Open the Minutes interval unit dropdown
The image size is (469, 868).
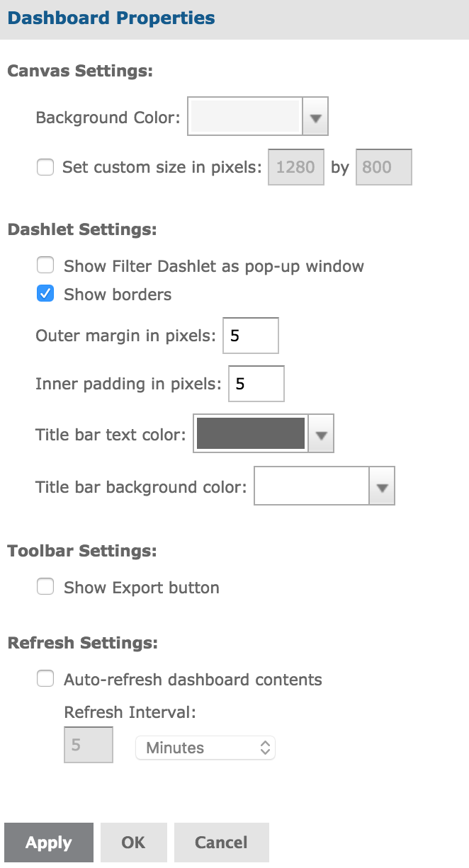[205, 748]
